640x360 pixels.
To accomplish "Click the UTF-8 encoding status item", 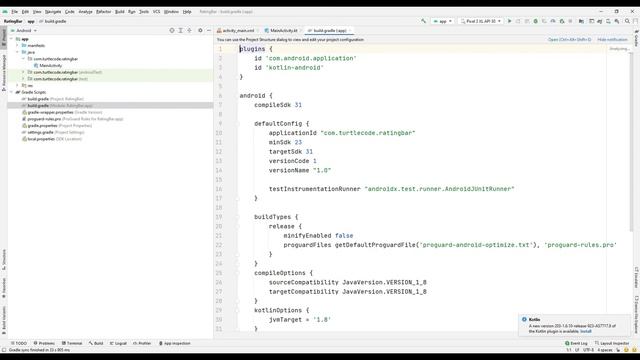I will pyautogui.click(x=588, y=350).
